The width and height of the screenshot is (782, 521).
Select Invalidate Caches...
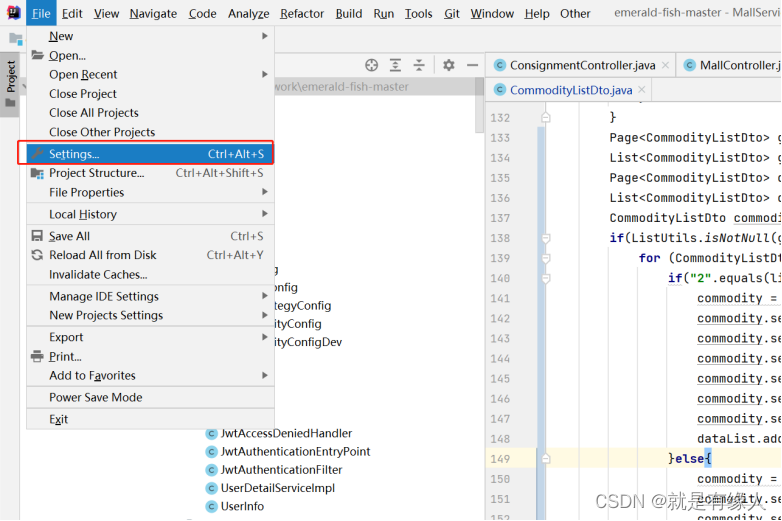pos(150,274)
